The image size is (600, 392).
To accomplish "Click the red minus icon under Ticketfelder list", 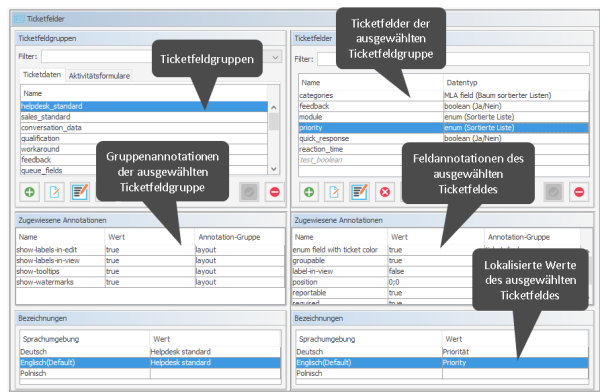I will [x=579, y=192].
